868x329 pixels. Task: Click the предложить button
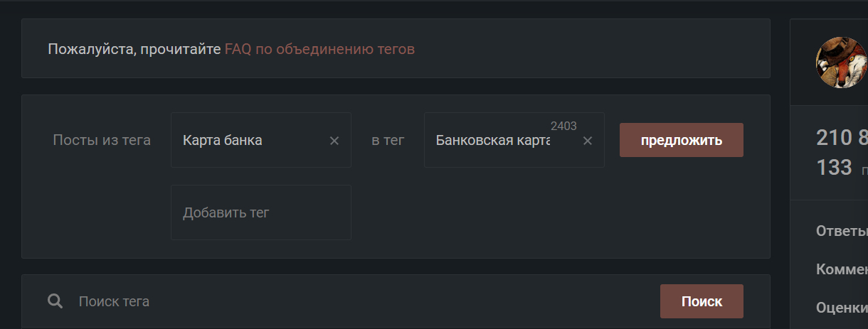682,140
